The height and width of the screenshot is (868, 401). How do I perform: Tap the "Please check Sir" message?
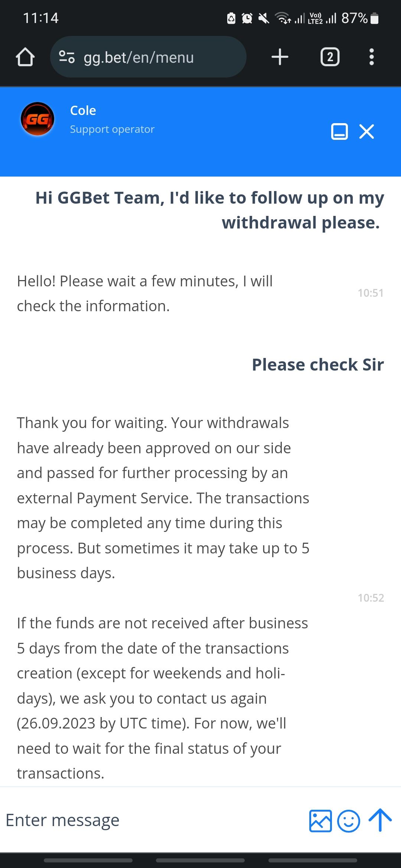[318, 365]
